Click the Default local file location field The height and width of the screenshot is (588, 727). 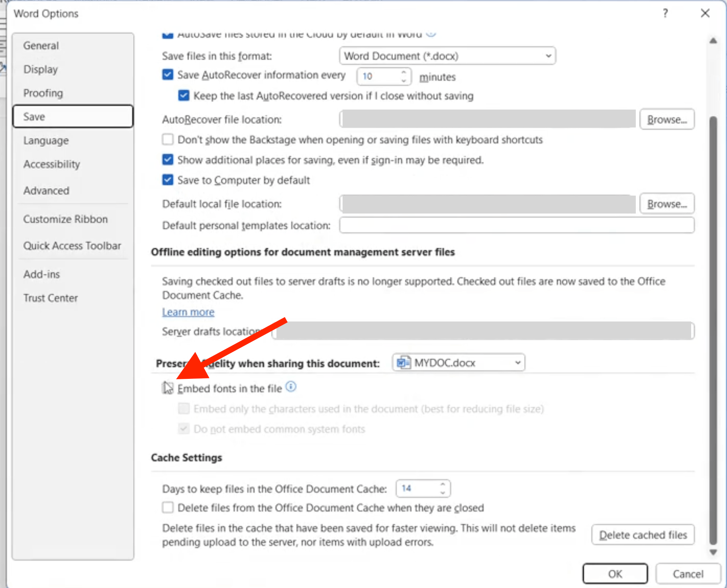coord(488,204)
